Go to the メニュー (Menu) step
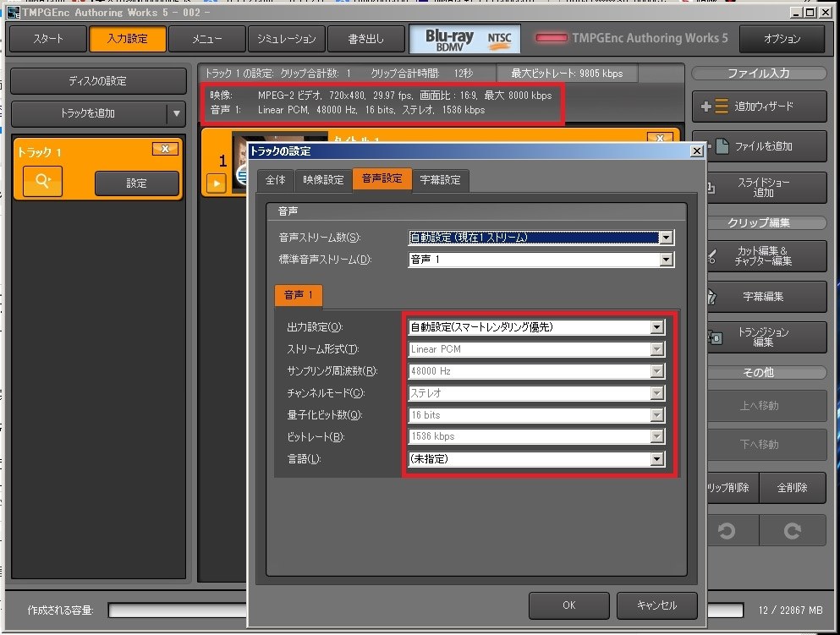 coord(206,39)
